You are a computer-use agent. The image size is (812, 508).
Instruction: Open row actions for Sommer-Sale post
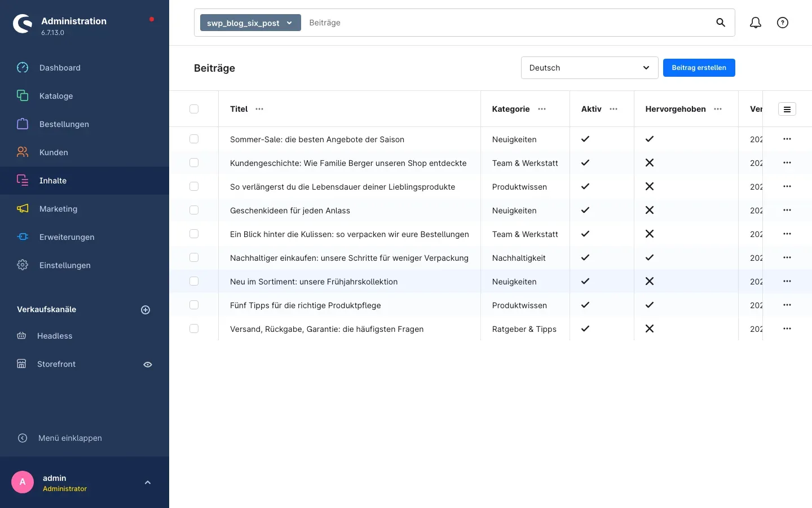(x=787, y=139)
